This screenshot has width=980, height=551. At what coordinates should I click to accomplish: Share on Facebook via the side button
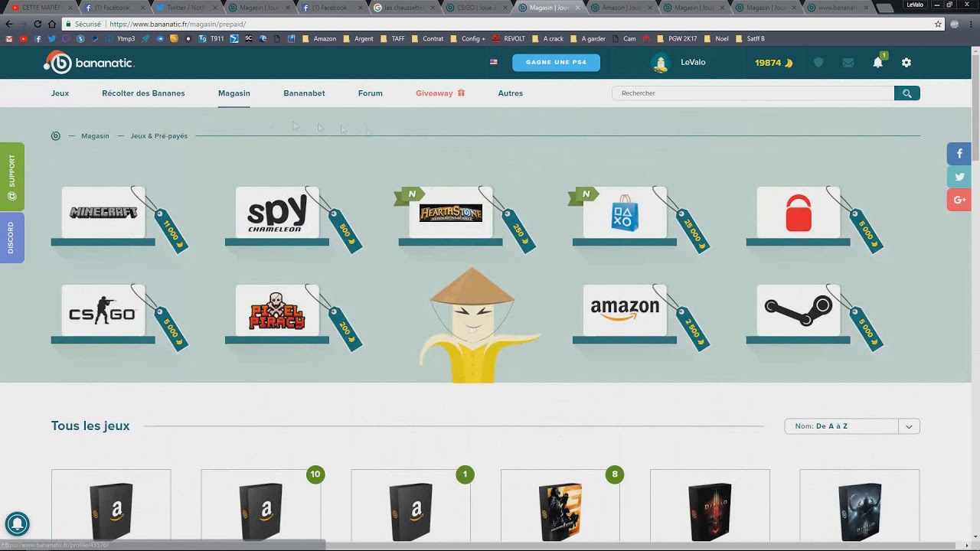959,154
